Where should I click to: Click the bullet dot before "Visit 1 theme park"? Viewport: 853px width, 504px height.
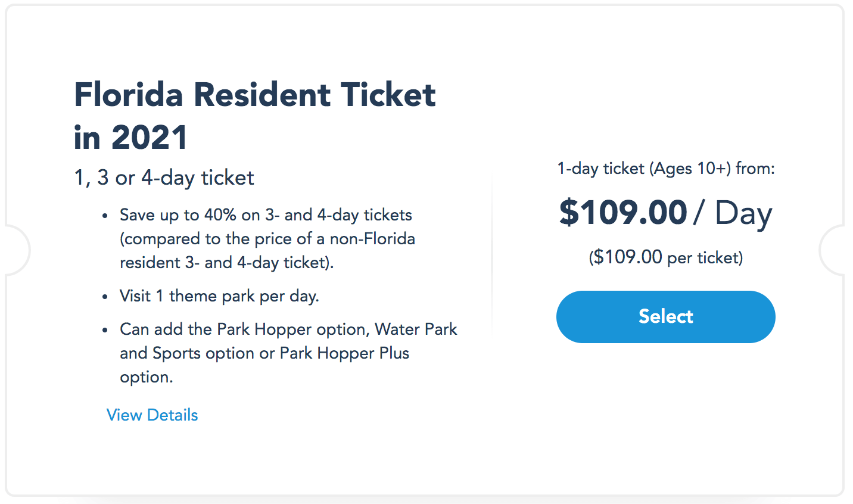[105, 297]
